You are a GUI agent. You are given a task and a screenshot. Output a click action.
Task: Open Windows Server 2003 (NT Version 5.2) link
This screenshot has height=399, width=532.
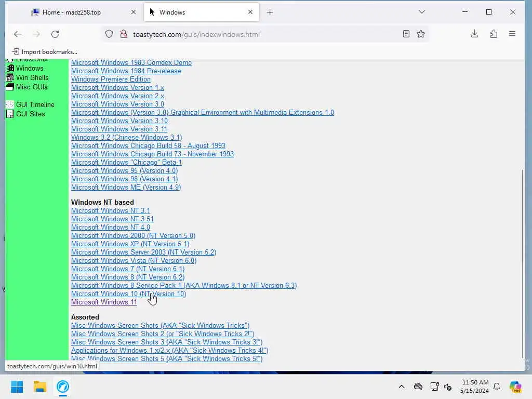coord(143,252)
